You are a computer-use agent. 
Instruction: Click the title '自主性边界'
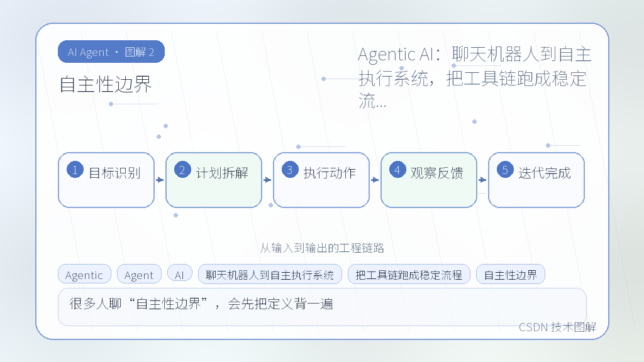click(x=106, y=85)
